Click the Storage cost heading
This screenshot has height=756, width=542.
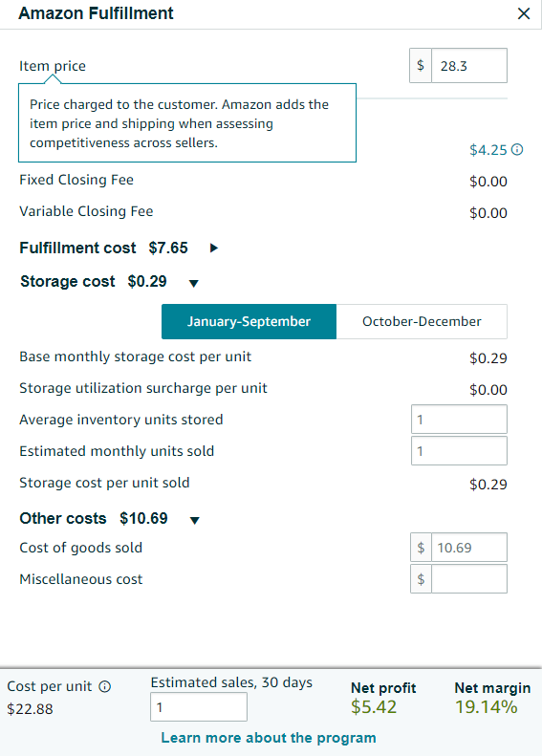pyautogui.click(x=68, y=281)
